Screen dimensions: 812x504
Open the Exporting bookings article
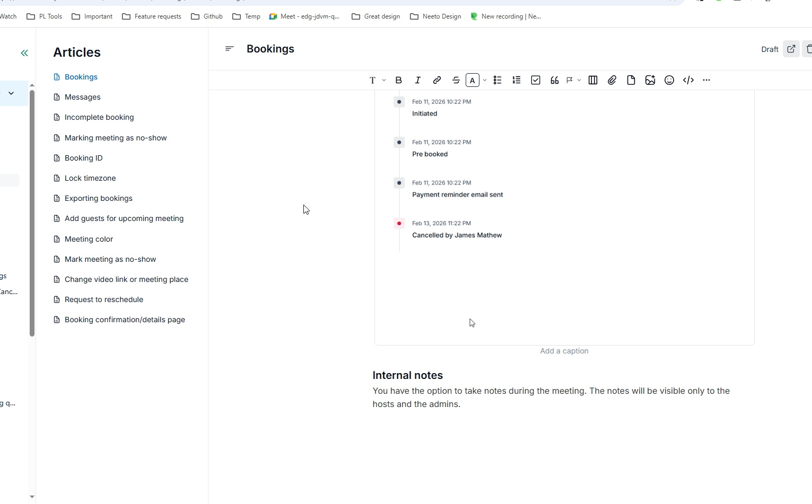tap(98, 198)
